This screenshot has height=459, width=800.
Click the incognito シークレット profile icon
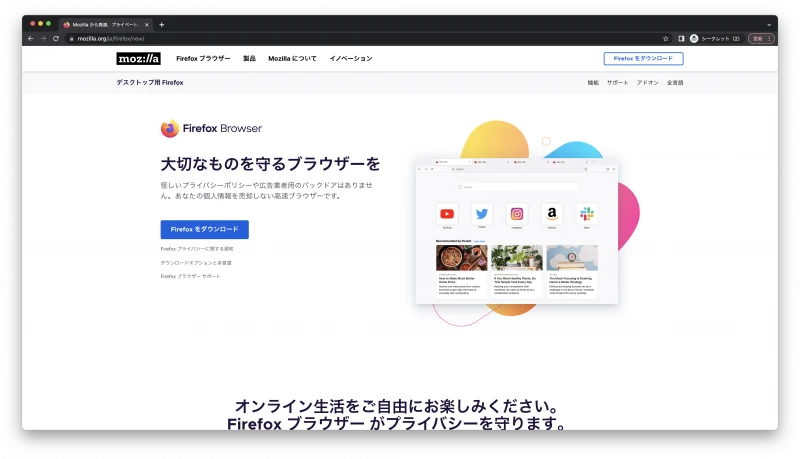(x=694, y=39)
